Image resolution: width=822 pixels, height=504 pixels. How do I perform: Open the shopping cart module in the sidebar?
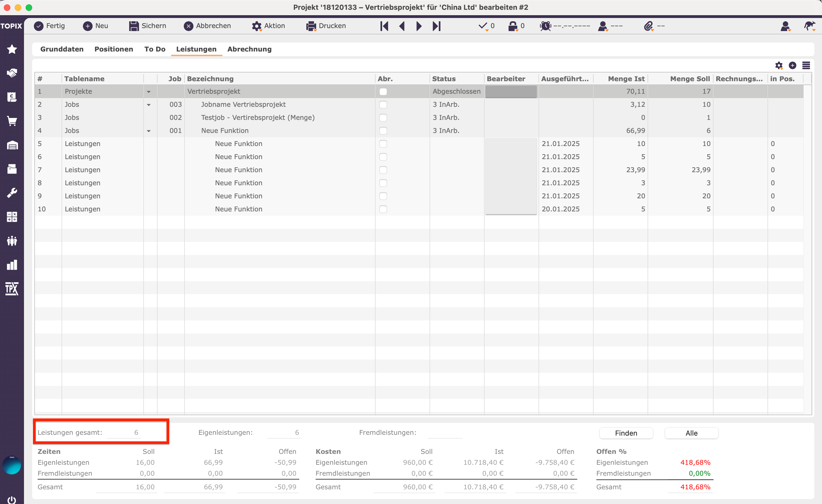pyautogui.click(x=12, y=121)
